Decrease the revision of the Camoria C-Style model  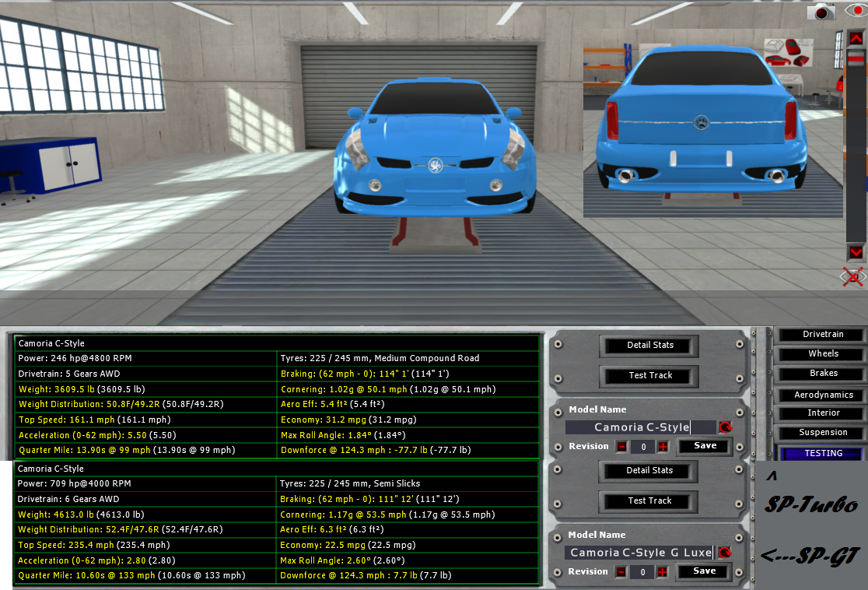(x=621, y=447)
